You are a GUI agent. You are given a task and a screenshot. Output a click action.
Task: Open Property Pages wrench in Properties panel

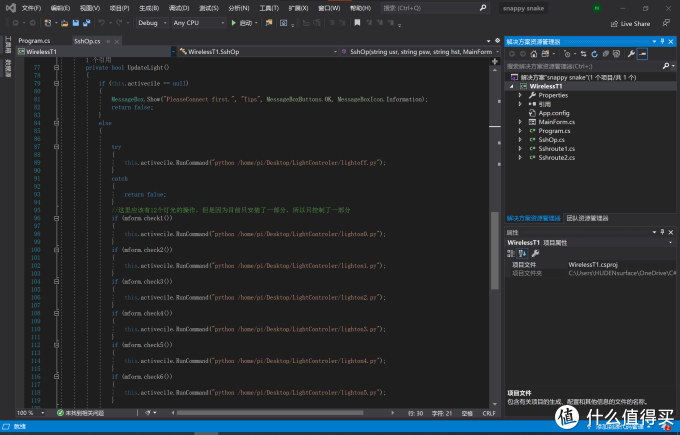535,254
